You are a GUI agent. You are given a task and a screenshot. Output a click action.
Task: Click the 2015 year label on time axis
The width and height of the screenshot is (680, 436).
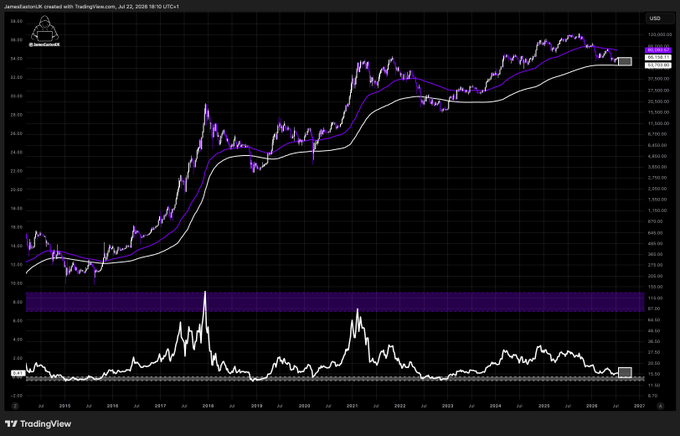pyautogui.click(x=65, y=406)
